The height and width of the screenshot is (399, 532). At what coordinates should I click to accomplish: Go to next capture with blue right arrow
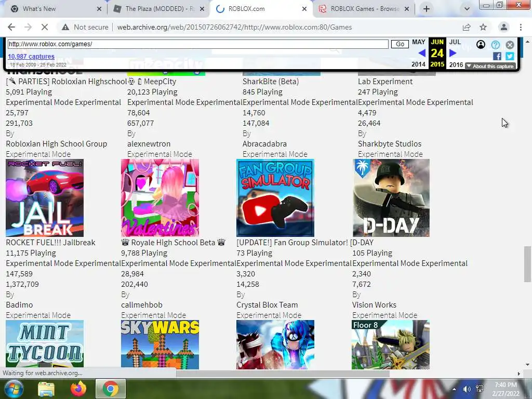point(453,53)
